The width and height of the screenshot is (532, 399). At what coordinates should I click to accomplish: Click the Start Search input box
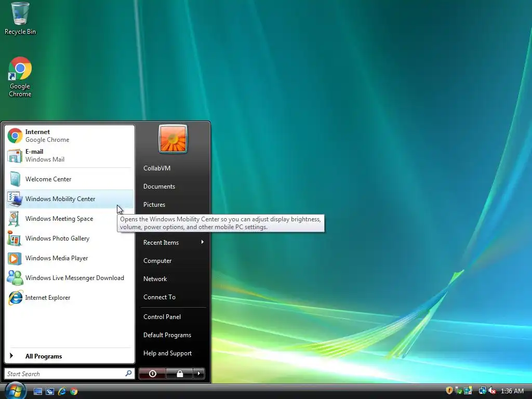[x=69, y=374]
